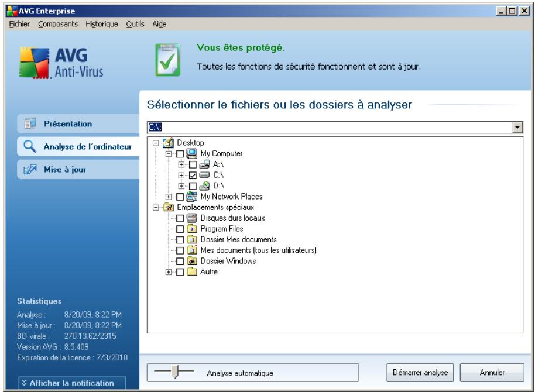Check the D:\ drive checkbox

[x=193, y=186]
